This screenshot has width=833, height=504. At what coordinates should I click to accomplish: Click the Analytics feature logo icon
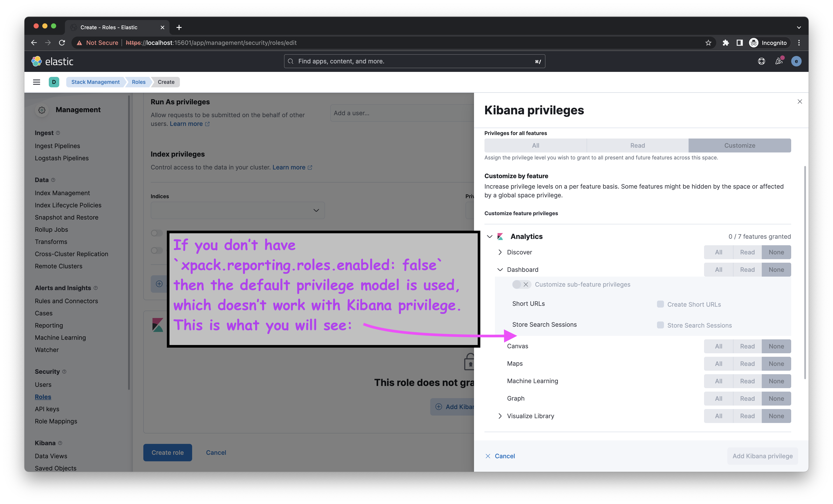click(500, 236)
